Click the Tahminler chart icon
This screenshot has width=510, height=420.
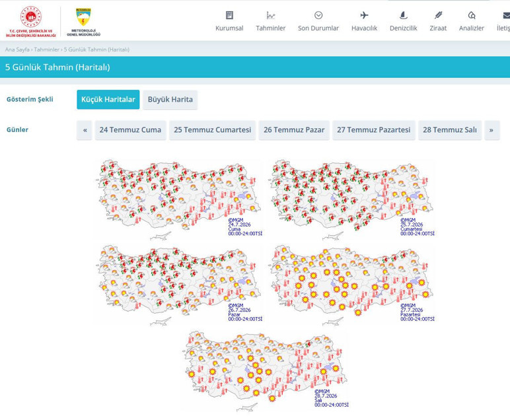tap(271, 15)
